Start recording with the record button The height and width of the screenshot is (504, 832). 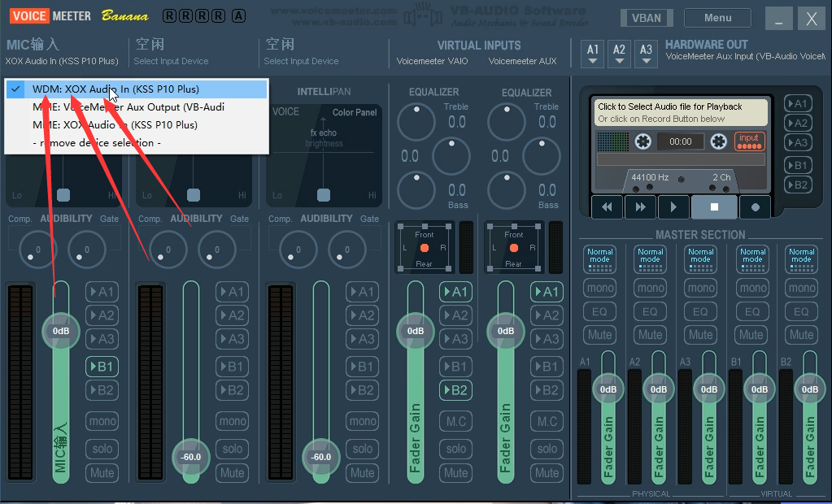click(x=755, y=207)
